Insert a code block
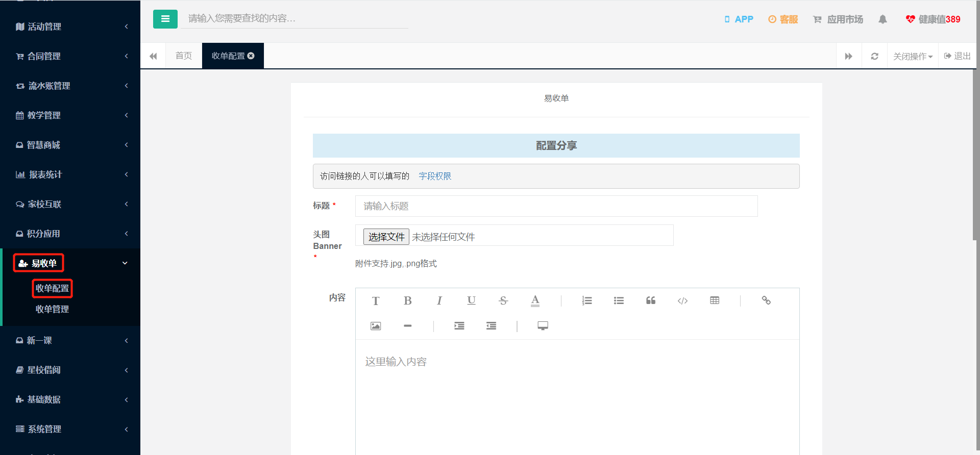980x455 pixels. pyautogui.click(x=682, y=300)
